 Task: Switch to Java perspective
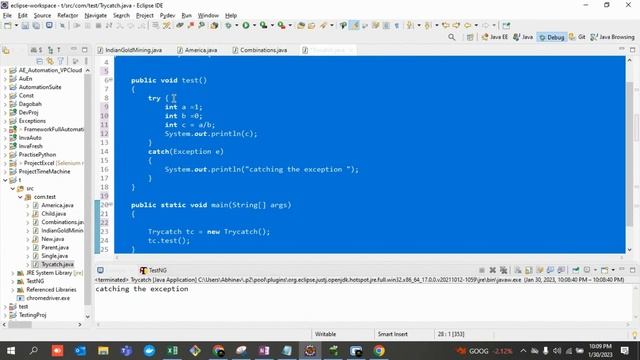(x=523, y=37)
